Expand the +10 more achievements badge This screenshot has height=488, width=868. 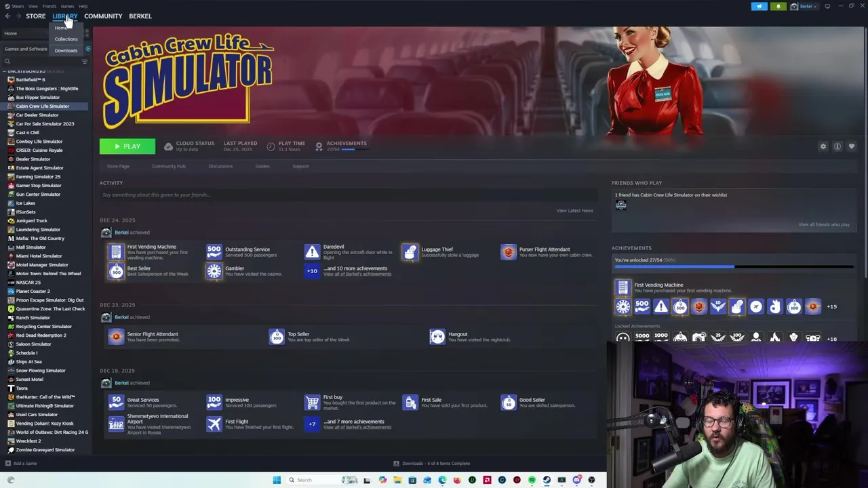[312, 271]
